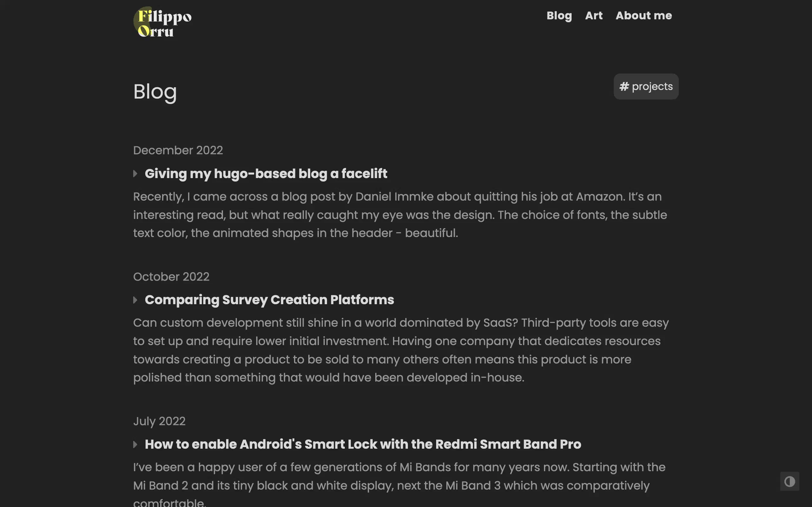Click the Filippo Orru site logo
Image resolution: width=812 pixels, height=507 pixels.
coord(163,22)
